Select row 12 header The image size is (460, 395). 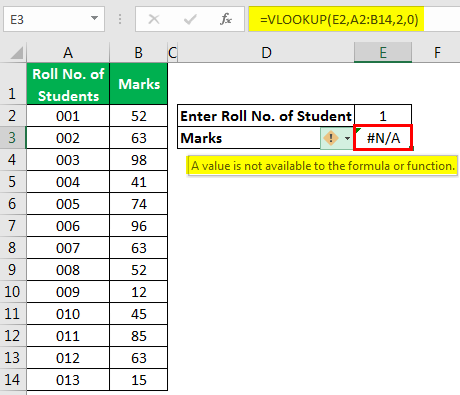13,336
